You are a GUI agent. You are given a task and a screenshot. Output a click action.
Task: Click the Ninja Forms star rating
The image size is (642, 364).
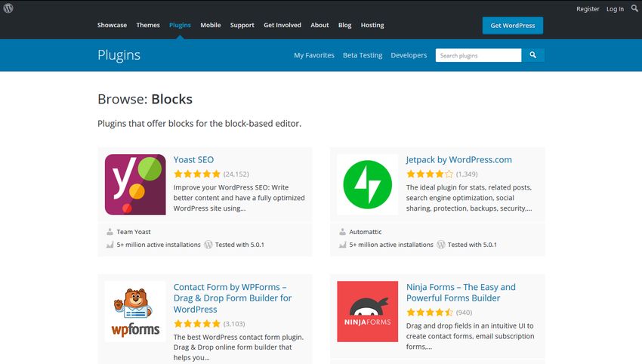pos(430,313)
